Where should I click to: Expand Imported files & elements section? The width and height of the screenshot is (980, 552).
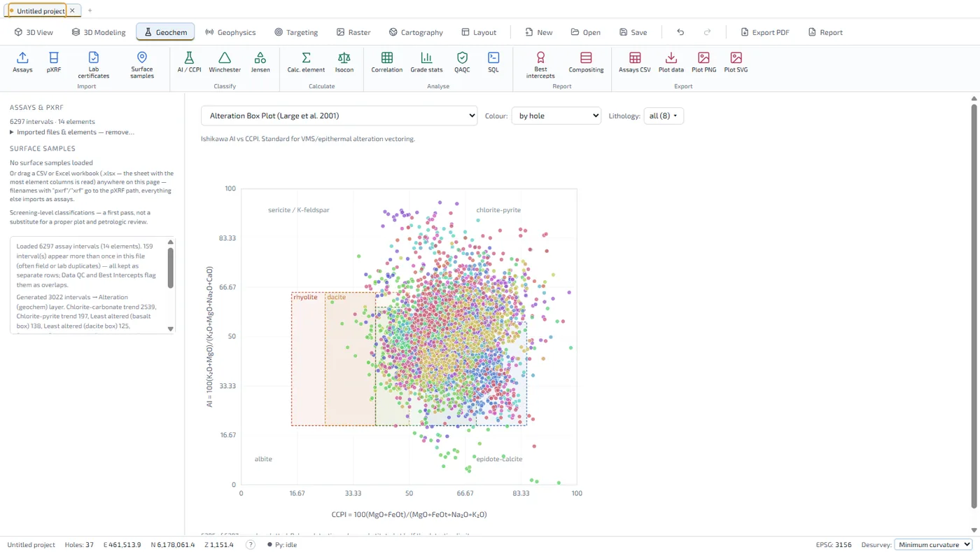pos(72,132)
